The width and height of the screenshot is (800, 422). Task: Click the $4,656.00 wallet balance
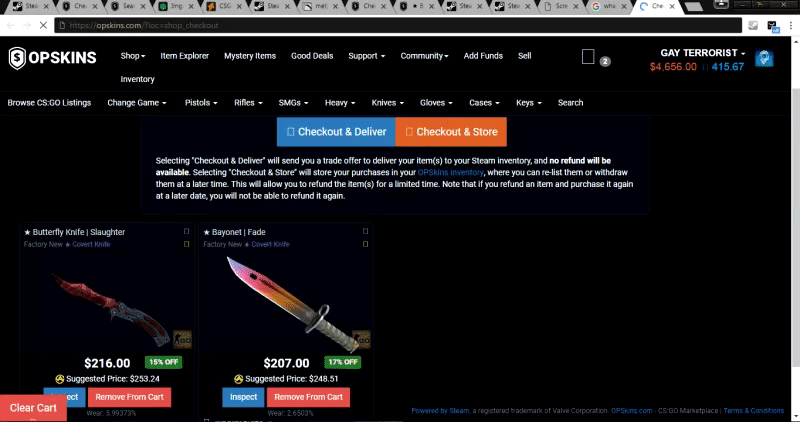(x=673, y=67)
